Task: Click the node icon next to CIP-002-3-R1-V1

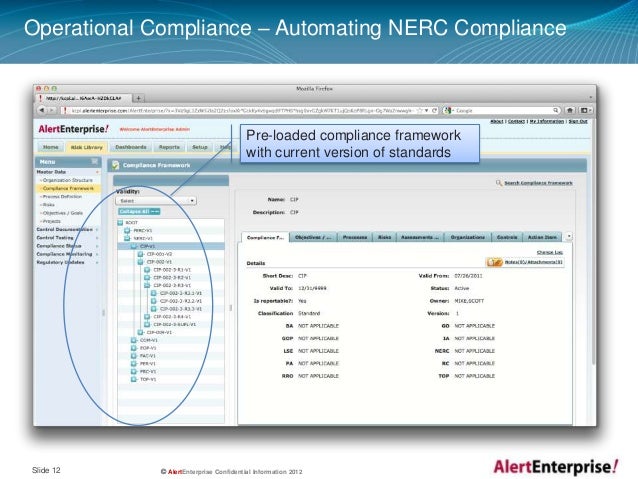Action: point(147,270)
